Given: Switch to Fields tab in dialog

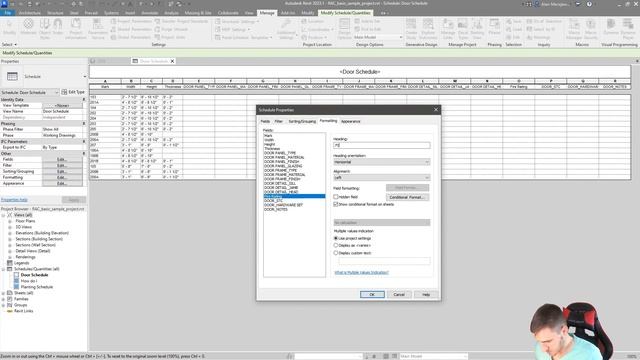Looking at the screenshot, I should [x=265, y=121].
